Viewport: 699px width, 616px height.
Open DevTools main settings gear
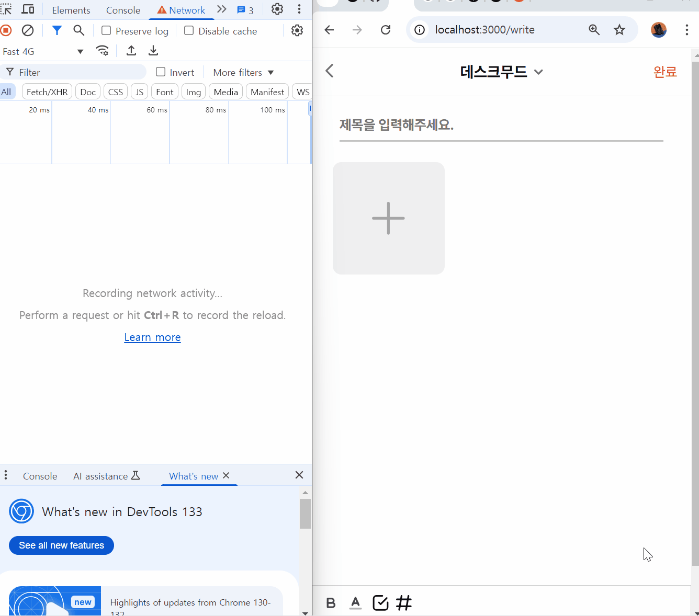277,9
